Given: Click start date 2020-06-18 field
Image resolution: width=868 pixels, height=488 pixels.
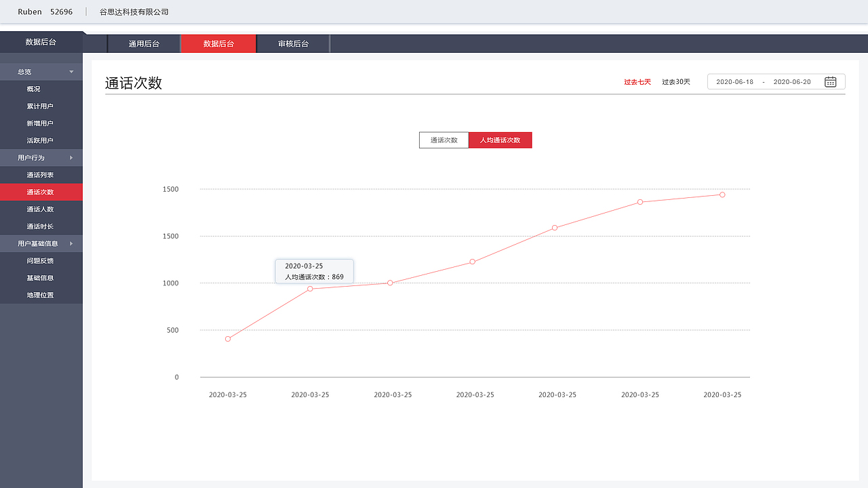Looking at the screenshot, I should click(x=734, y=82).
